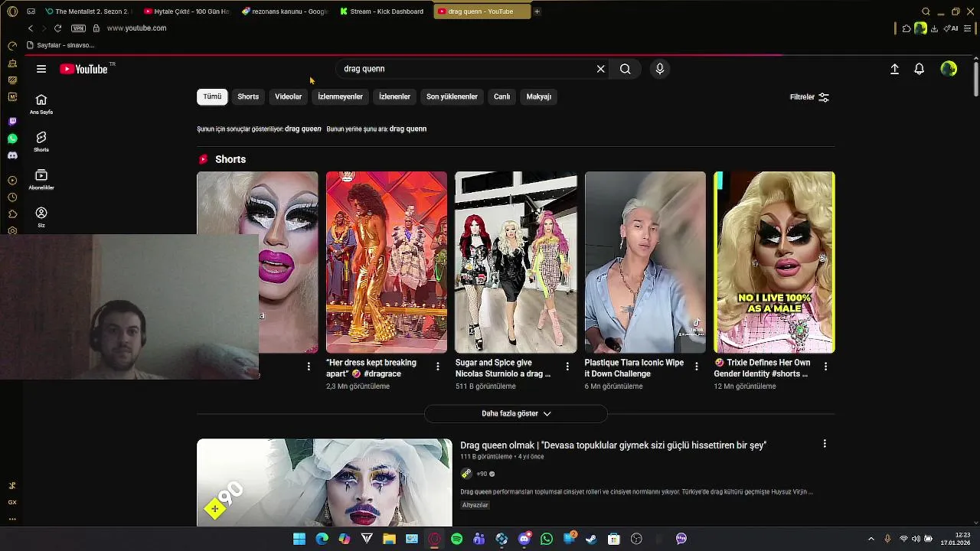The height and width of the screenshot is (551, 980).
Task: Open 'Trixie Defines Her Own Gender Identity' short thumbnail
Action: tap(775, 262)
